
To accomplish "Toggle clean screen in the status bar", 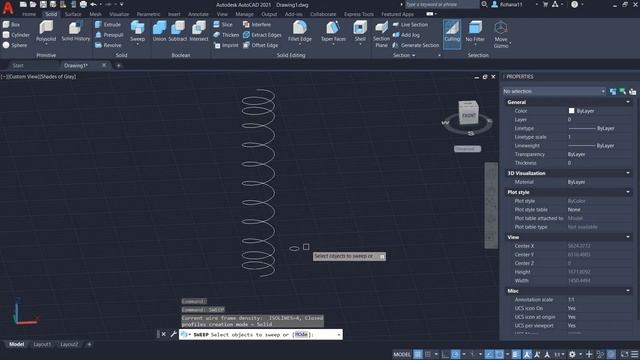I will click(x=625, y=354).
